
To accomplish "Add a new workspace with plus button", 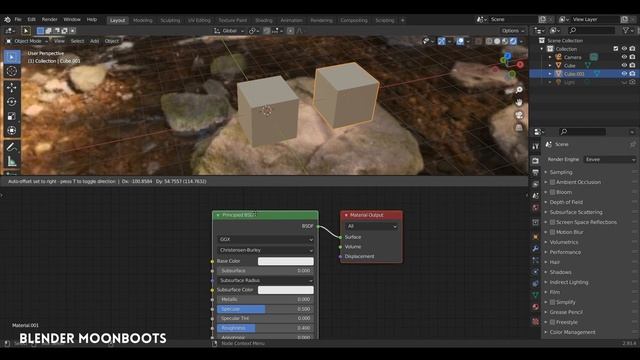I will 402,20.
